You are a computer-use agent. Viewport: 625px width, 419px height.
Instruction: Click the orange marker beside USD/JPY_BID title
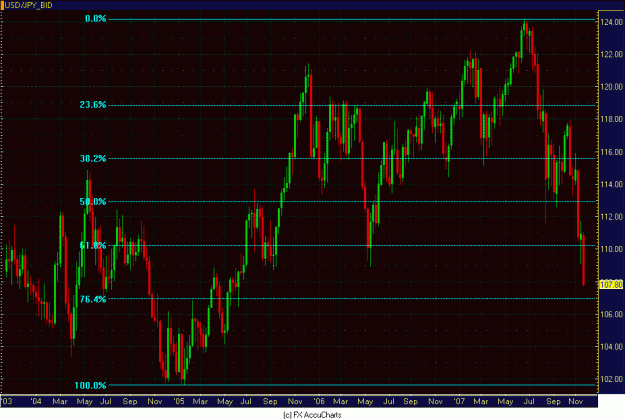2,5
